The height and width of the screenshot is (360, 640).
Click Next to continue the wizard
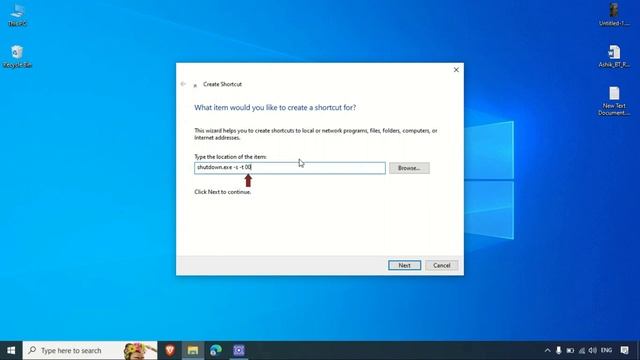coord(404,265)
